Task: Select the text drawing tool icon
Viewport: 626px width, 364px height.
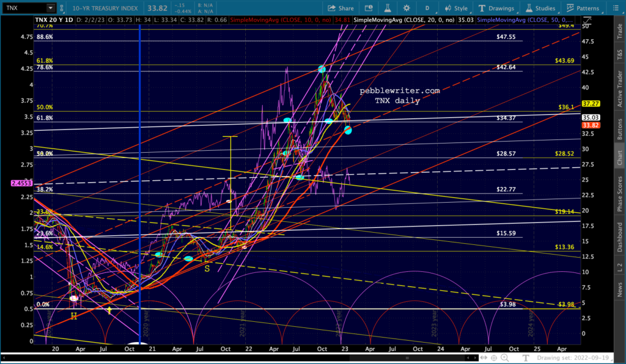Action: (x=526, y=358)
